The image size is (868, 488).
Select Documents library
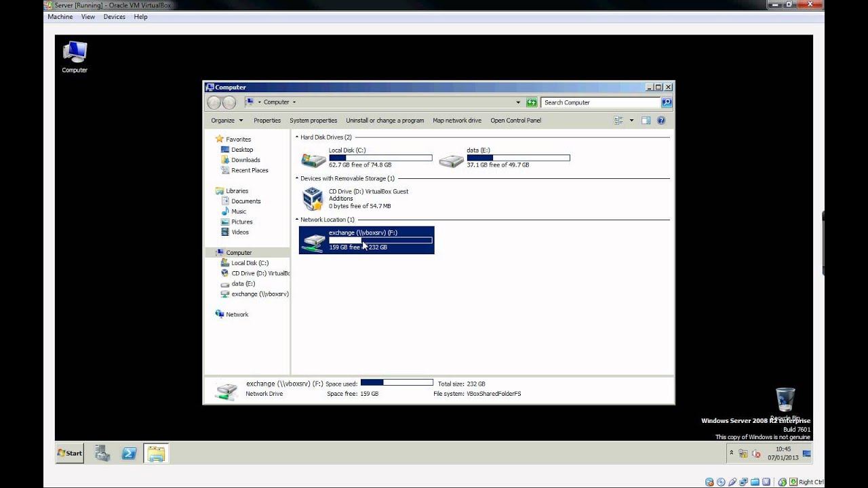tap(241, 201)
